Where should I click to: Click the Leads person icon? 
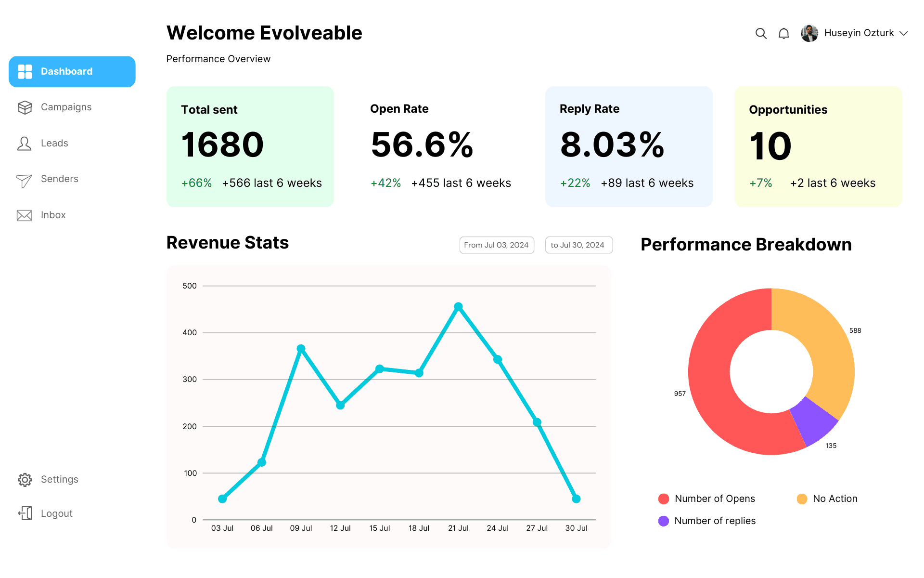(25, 144)
